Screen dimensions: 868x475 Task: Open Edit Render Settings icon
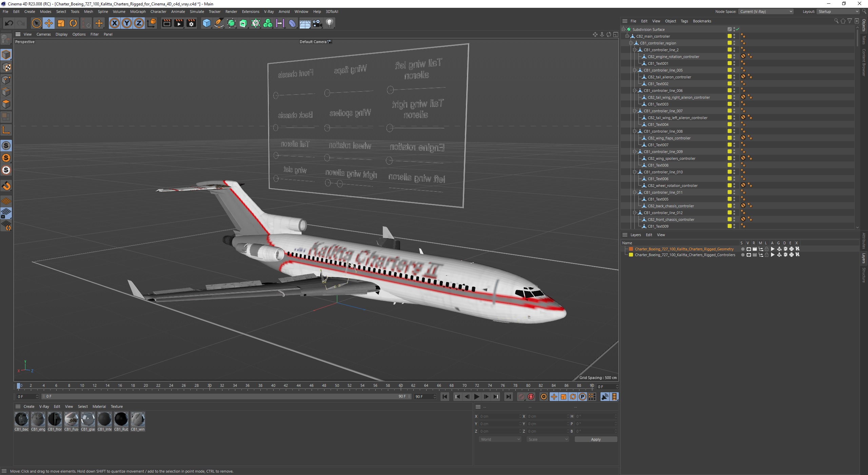click(191, 23)
